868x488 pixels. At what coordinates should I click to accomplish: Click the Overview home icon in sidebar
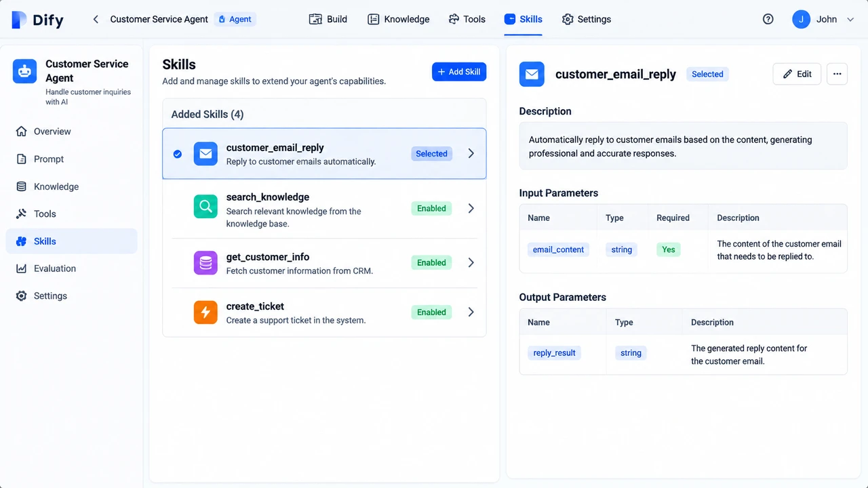pyautogui.click(x=22, y=131)
